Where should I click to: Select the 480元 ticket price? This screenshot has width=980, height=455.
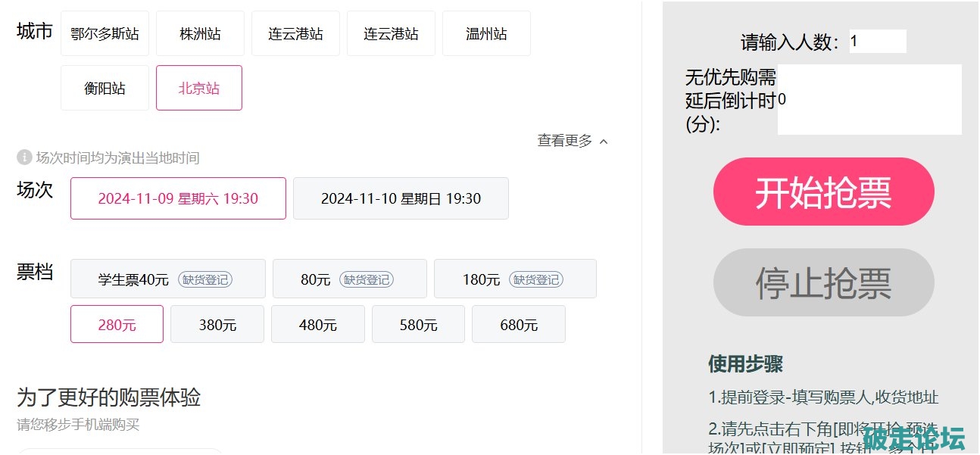(318, 325)
